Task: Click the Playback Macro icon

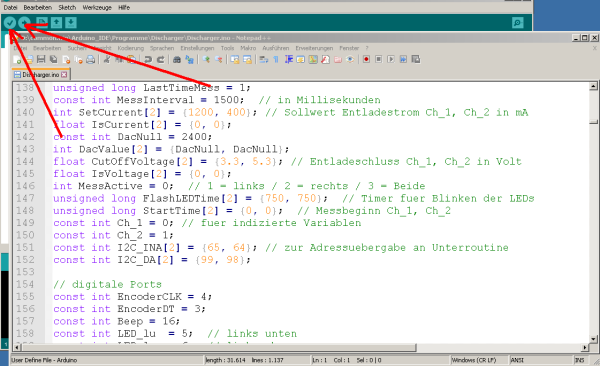Action: [x=391, y=59]
